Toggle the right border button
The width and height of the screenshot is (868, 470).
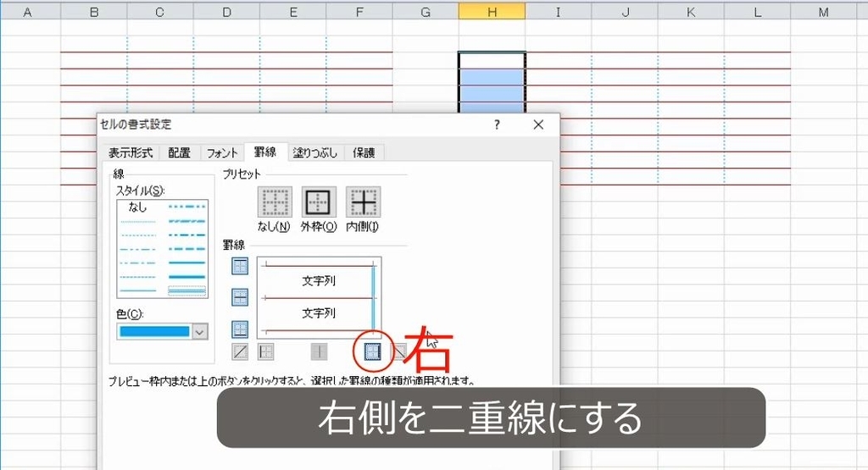[373, 351]
